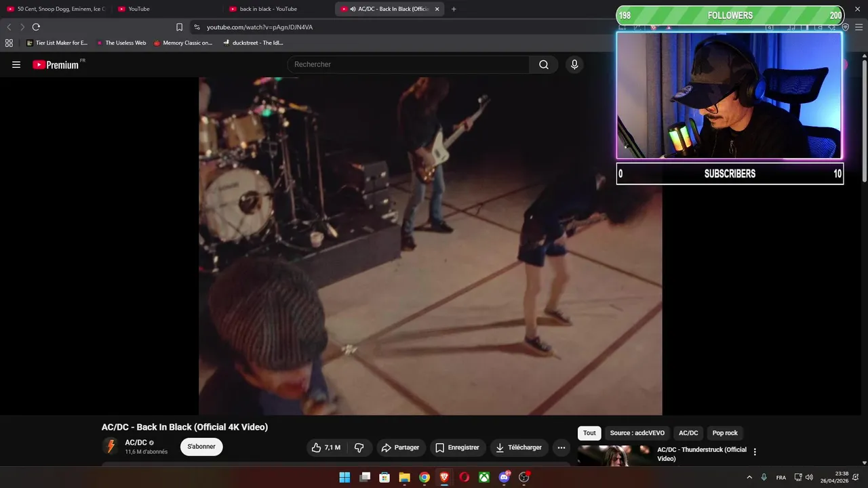This screenshot has width=868, height=488.
Task: Open Tier List Maker bookmark
Action: (x=57, y=43)
